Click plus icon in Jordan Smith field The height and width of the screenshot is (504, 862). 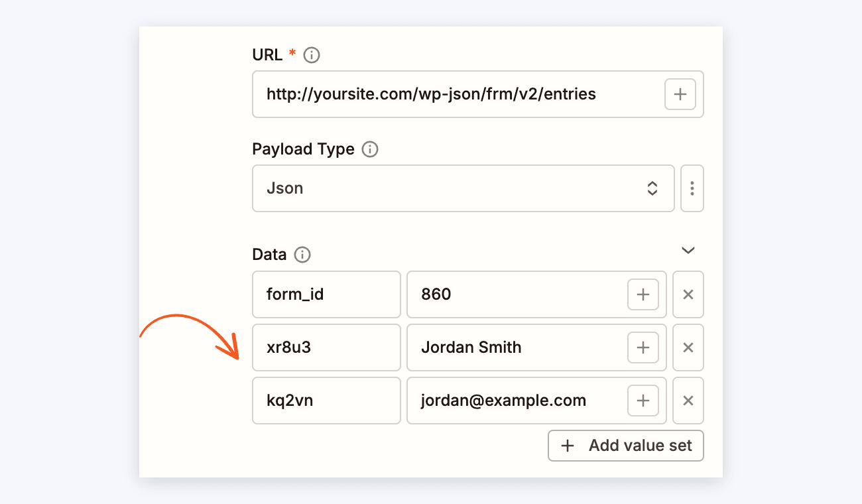(x=643, y=347)
